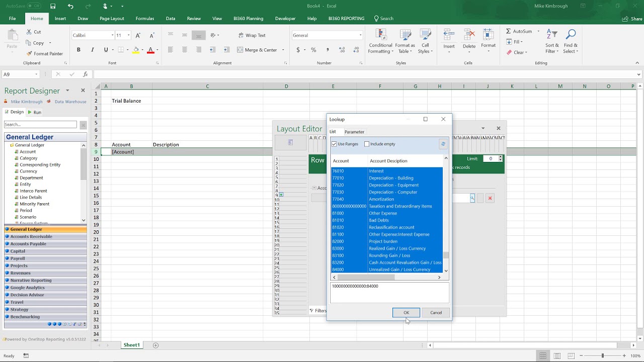Expand Merge & Center options arrow
644x362 pixels.
coord(283,50)
